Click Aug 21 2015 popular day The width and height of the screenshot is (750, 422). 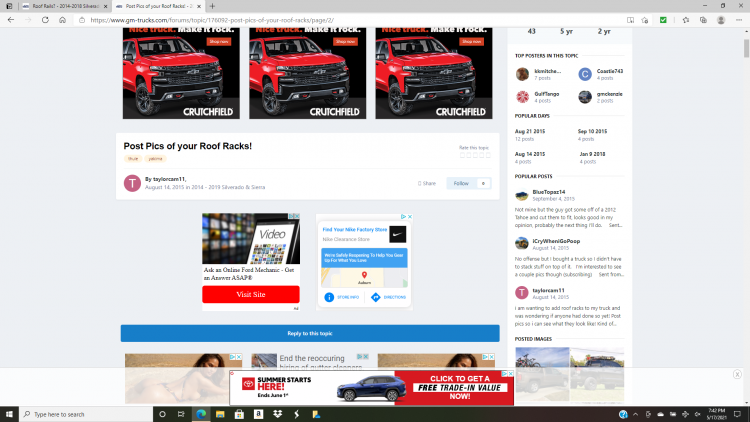[530, 131]
